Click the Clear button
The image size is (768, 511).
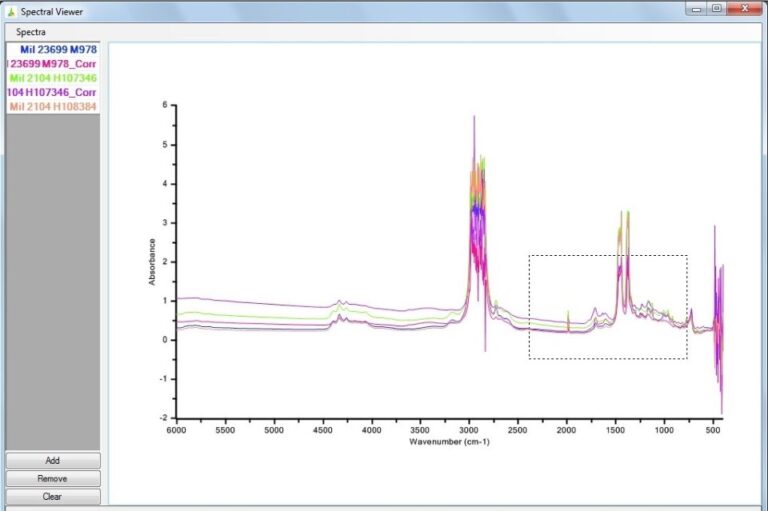tap(53, 496)
